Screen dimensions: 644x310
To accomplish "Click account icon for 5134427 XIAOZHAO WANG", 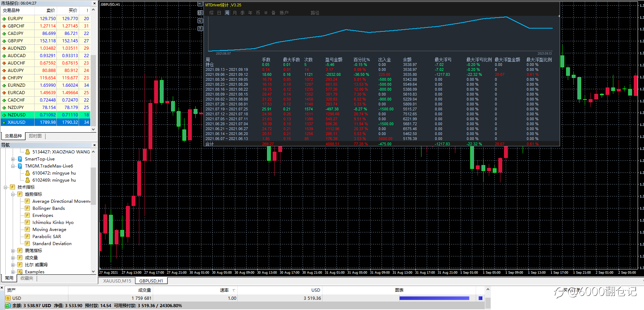I will [x=28, y=152].
